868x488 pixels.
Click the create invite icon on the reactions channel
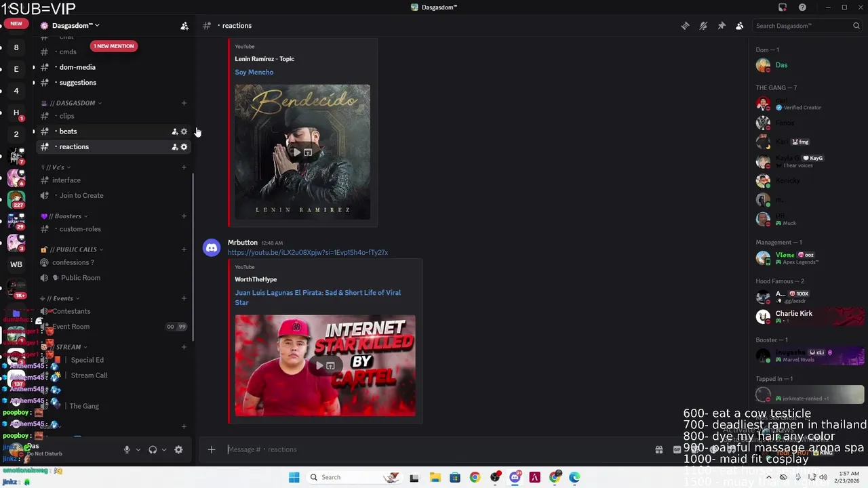[174, 147]
